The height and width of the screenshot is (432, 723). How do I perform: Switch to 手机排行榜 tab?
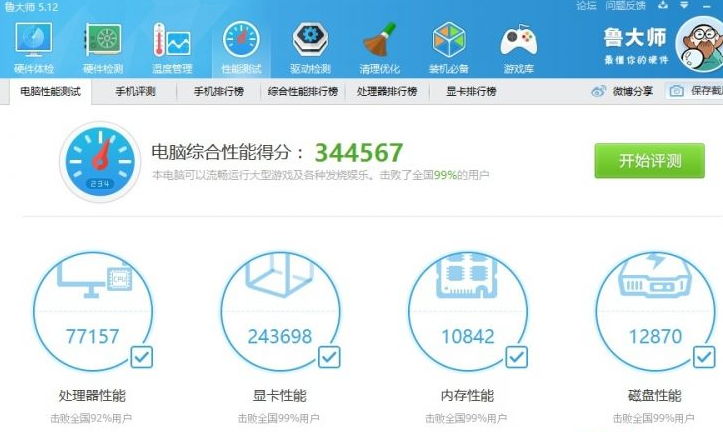[219, 91]
